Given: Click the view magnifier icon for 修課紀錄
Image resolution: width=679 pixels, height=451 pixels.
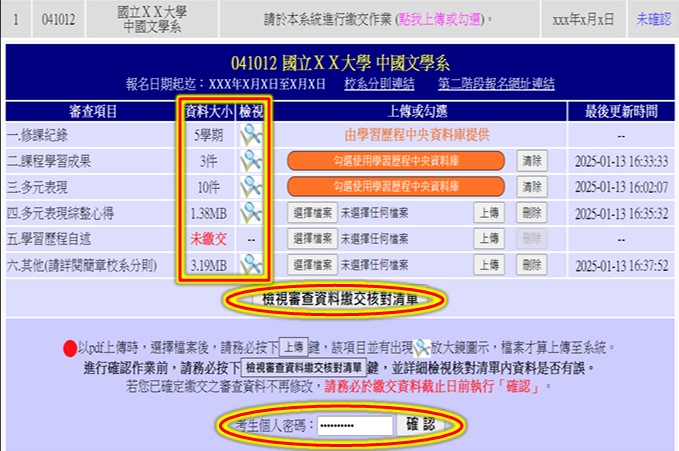Looking at the screenshot, I should pos(249,134).
